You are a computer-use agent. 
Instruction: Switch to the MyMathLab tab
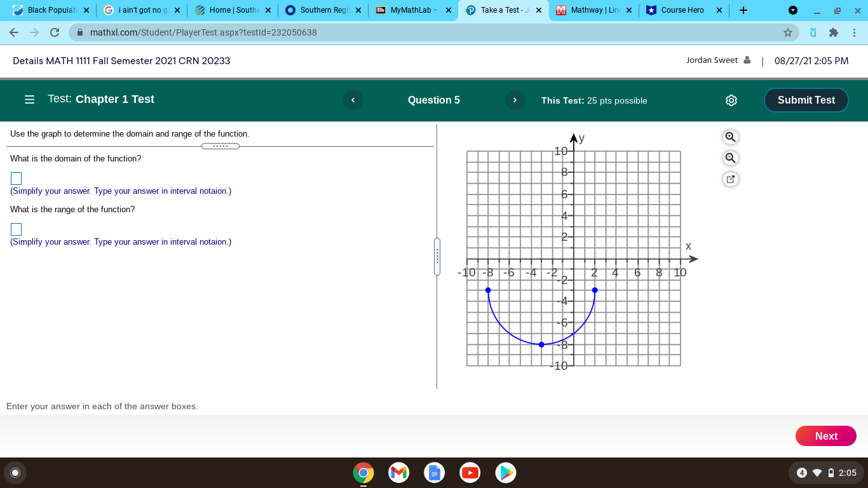click(414, 10)
